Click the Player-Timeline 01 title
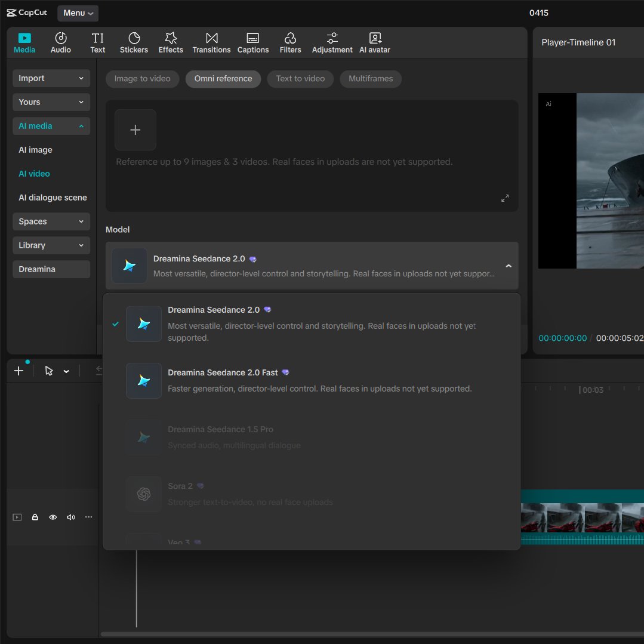 578,42
